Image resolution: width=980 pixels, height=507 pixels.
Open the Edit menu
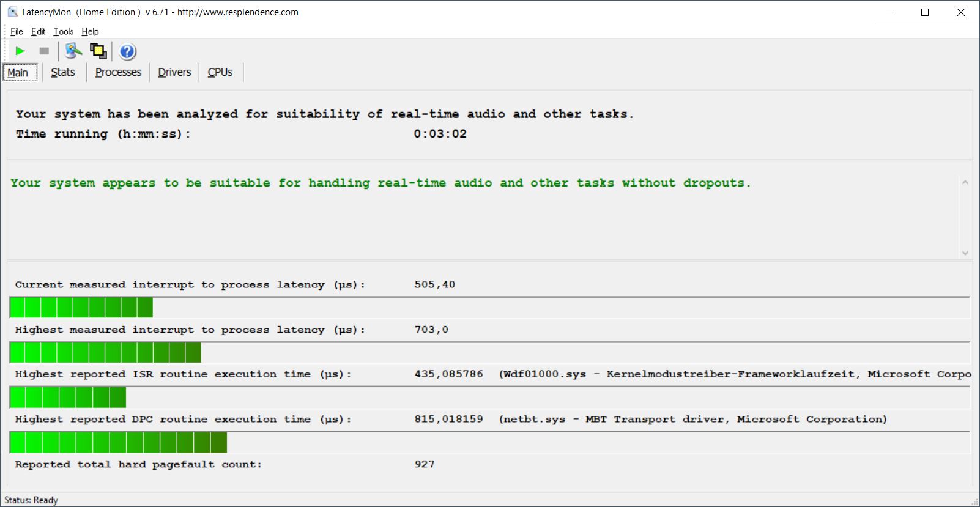pyautogui.click(x=38, y=32)
